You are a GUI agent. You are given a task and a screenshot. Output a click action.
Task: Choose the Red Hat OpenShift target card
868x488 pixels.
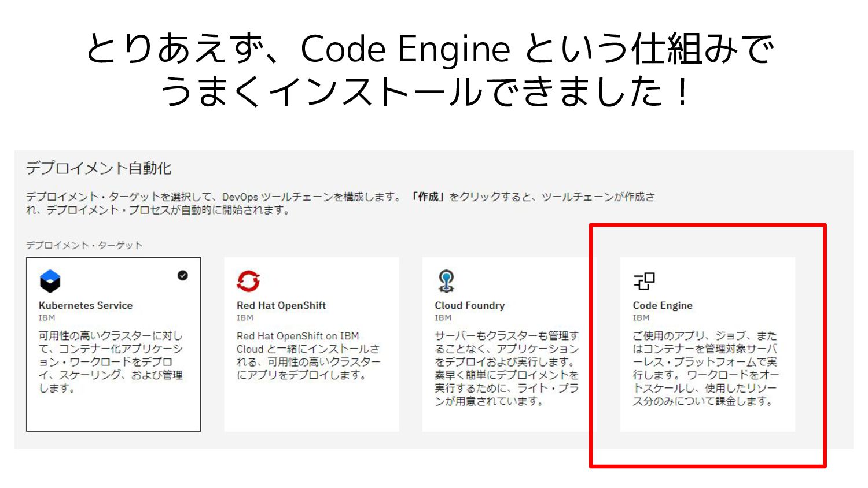click(x=311, y=345)
